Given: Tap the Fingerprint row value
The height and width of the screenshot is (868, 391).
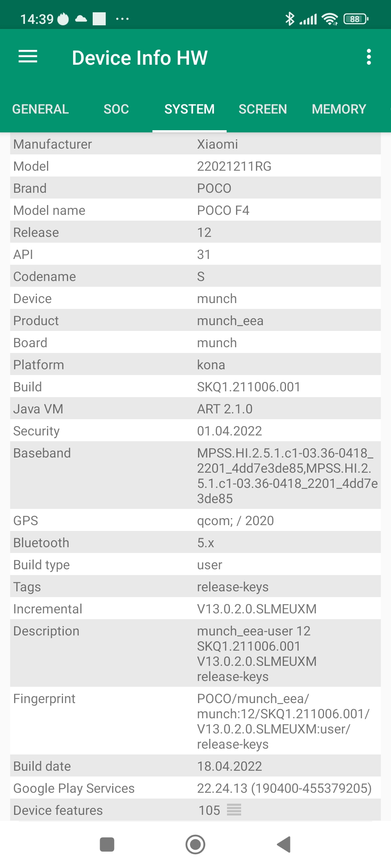Looking at the screenshot, I should (283, 721).
